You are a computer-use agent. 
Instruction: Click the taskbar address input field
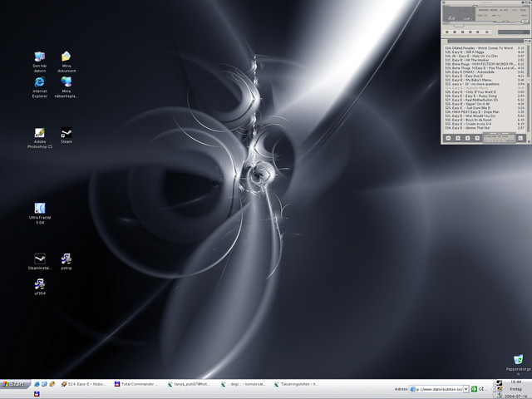[437, 388]
